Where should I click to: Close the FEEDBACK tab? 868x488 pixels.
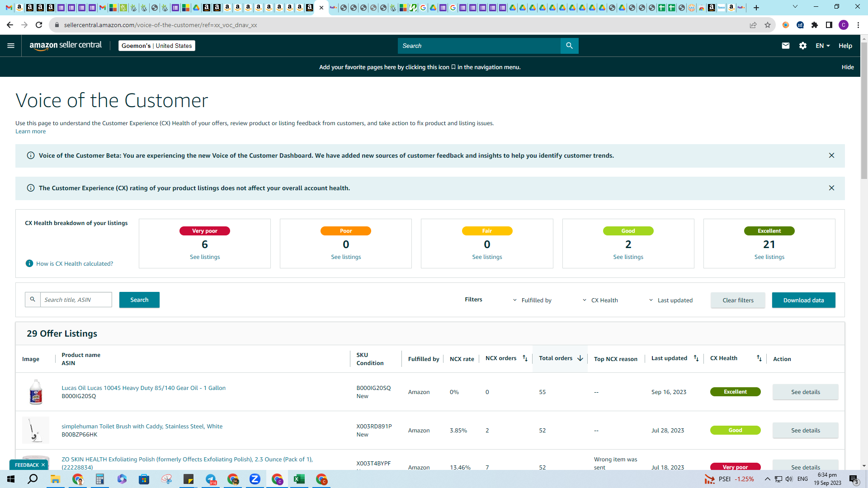click(43, 465)
